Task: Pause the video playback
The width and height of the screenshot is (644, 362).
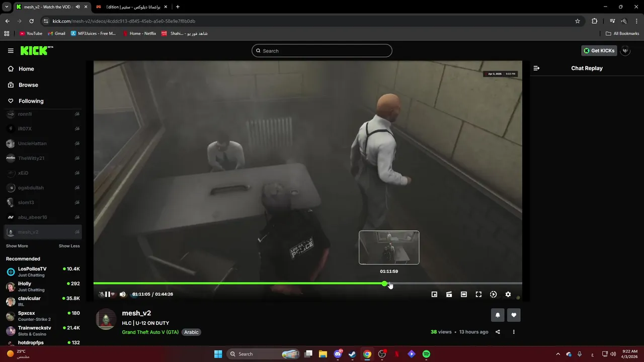Action: point(107,294)
